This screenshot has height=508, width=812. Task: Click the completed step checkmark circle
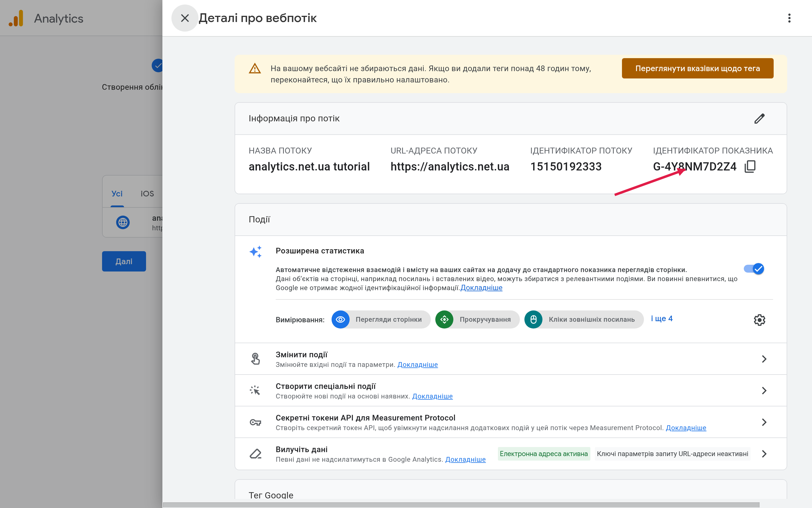(157, 65)
